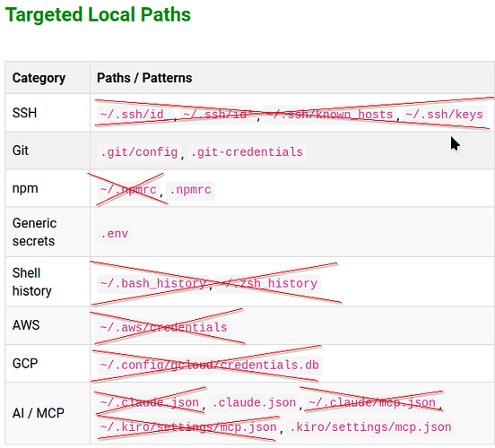Click the .env code snippet
495x448 pixels.
coord(114,234)
